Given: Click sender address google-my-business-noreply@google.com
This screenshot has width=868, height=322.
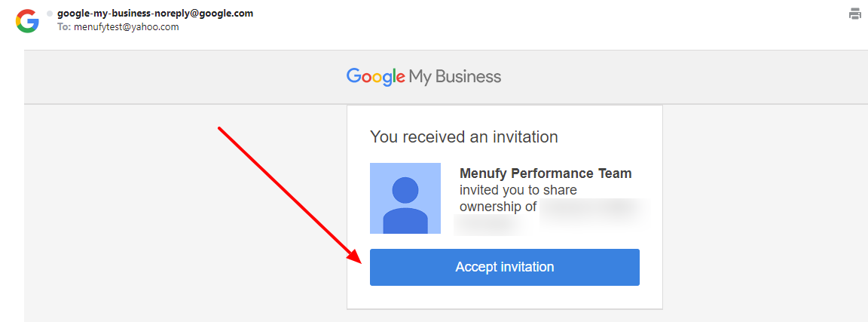Looking at the screenshot, I should coord(155,14).
